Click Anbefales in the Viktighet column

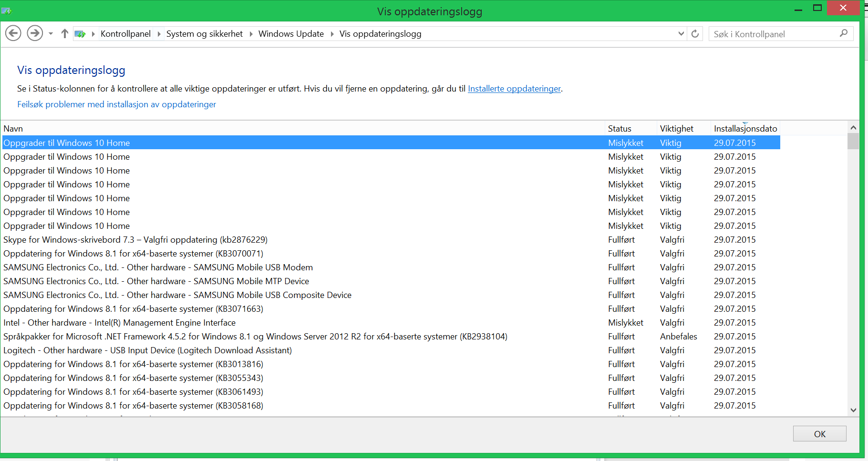[x=678, y=337]
